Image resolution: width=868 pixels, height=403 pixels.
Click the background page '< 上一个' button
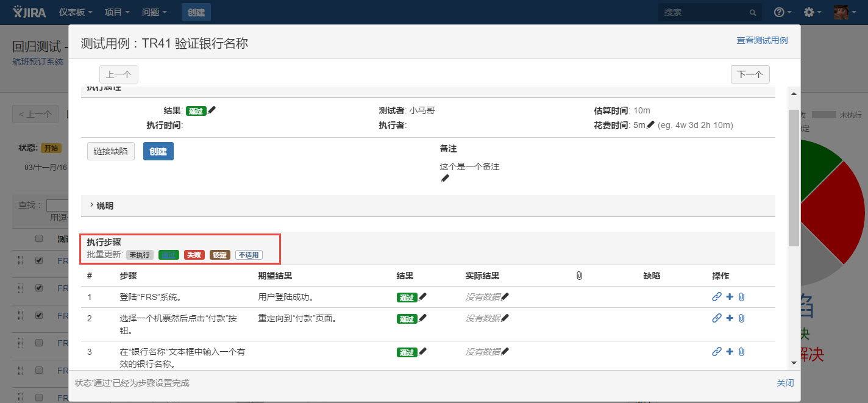tap(35, 114)
